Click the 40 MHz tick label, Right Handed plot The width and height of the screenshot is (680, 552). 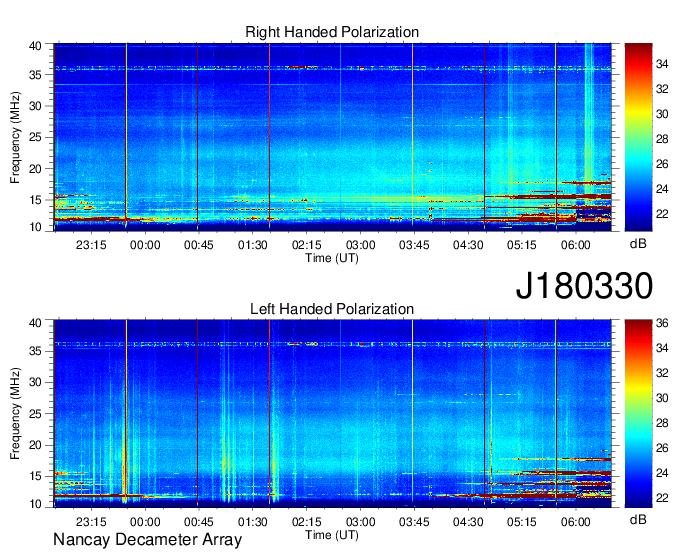36,46
